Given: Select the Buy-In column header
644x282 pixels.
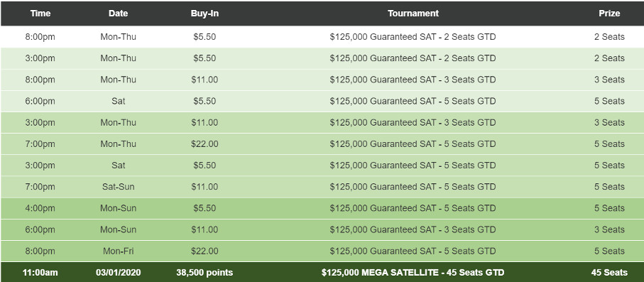Looking at the screenshot, I should 204,13.
